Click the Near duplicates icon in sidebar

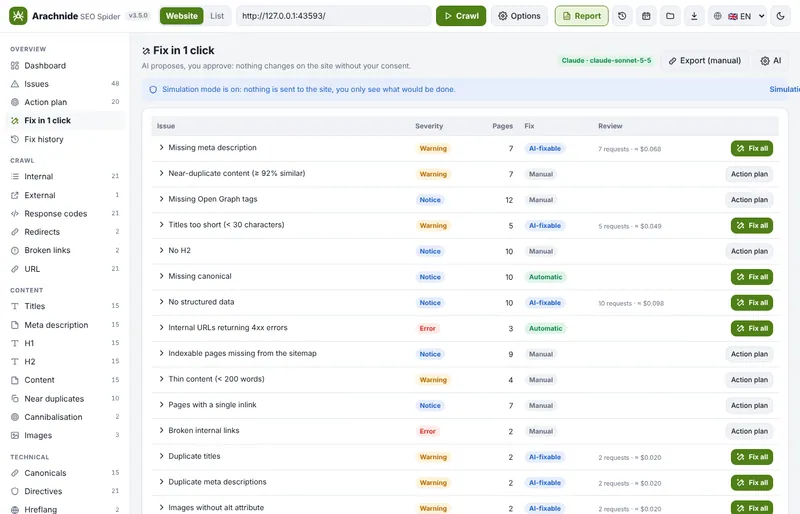pos(15,399)
